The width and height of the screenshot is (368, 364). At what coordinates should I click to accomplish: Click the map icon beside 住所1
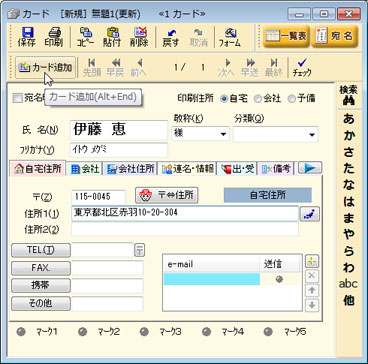click(310, 214)
